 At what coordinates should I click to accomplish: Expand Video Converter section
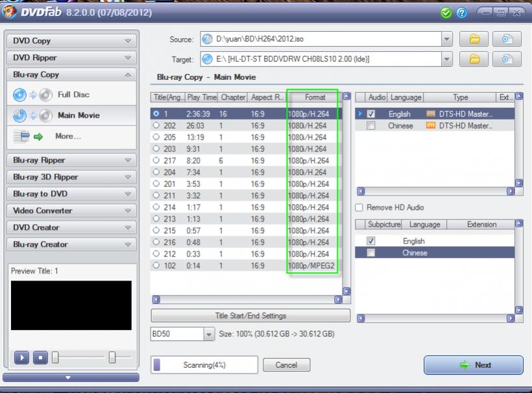point(71,210)
